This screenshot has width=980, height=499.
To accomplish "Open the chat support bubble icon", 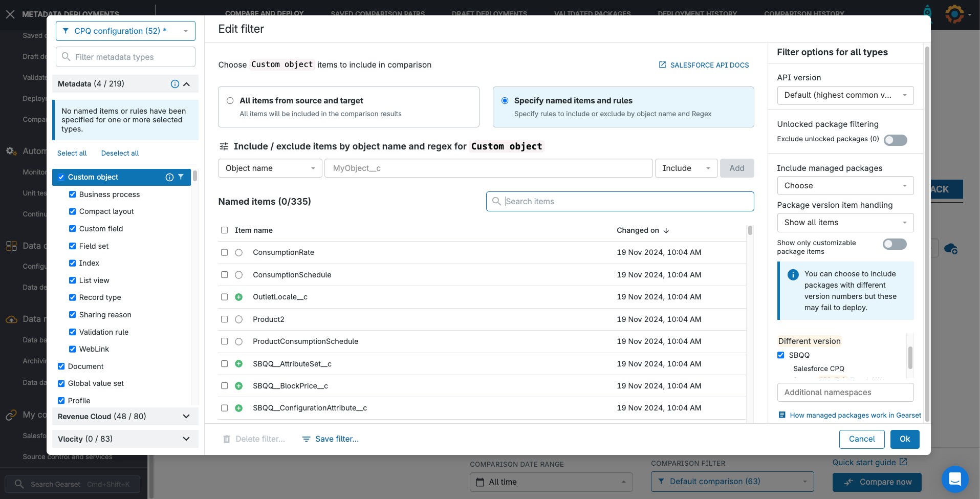I will [954, 479].
